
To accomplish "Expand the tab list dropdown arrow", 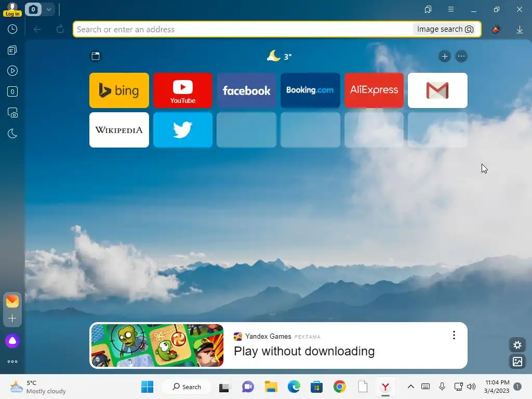I will tap(49, 9).
